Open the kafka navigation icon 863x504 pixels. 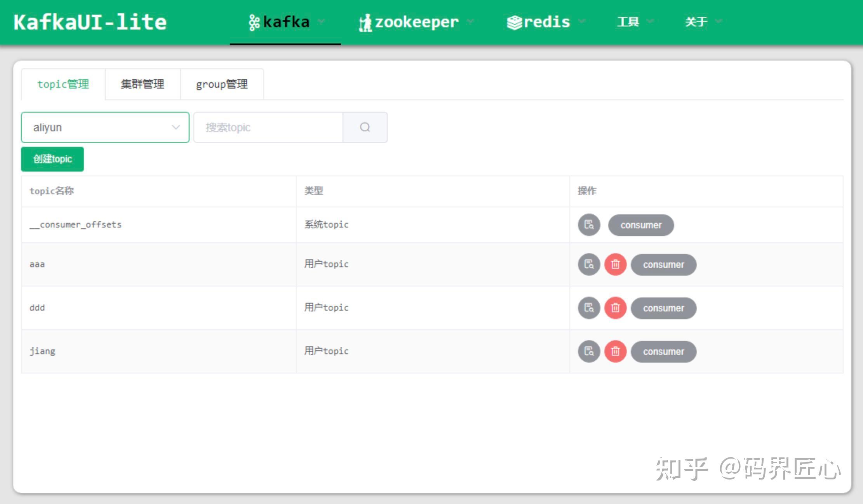click(254, 21)
